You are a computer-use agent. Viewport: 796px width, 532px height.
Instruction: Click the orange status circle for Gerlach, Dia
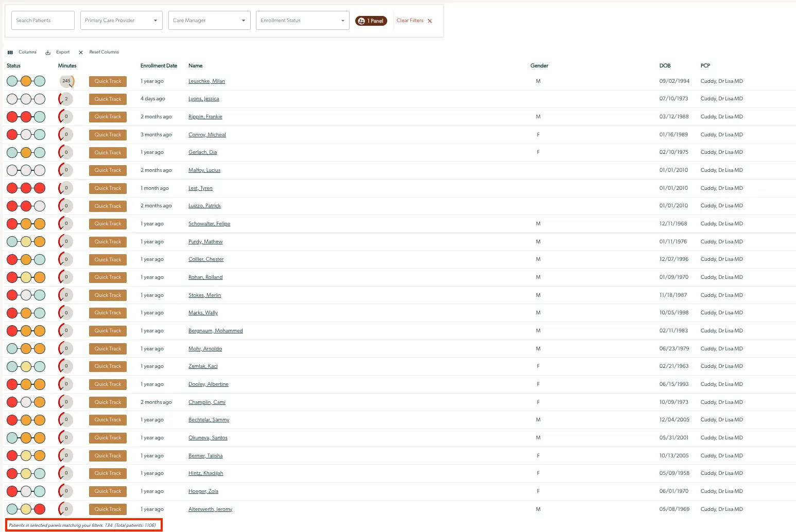coord(26,152)
